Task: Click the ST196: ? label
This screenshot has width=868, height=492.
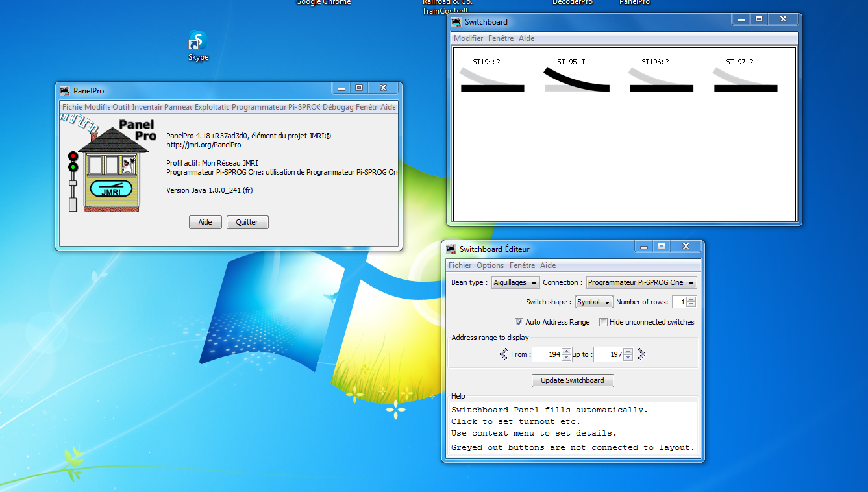Action: pos(656,62)
